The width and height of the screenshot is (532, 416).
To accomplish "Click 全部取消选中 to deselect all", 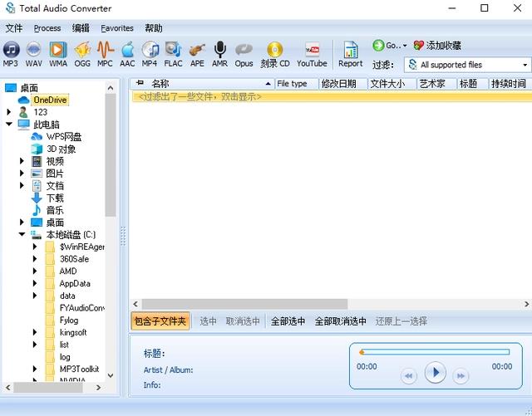I will 340,321.
